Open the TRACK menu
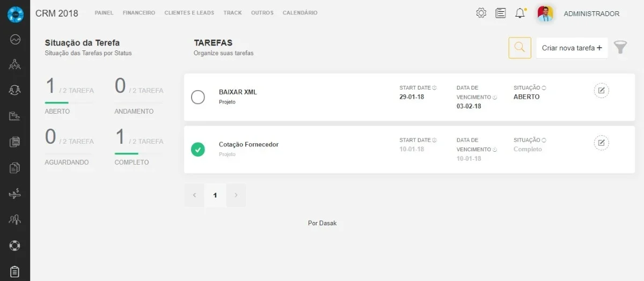Viewport: 644px width, 281px height. [233, 13]
